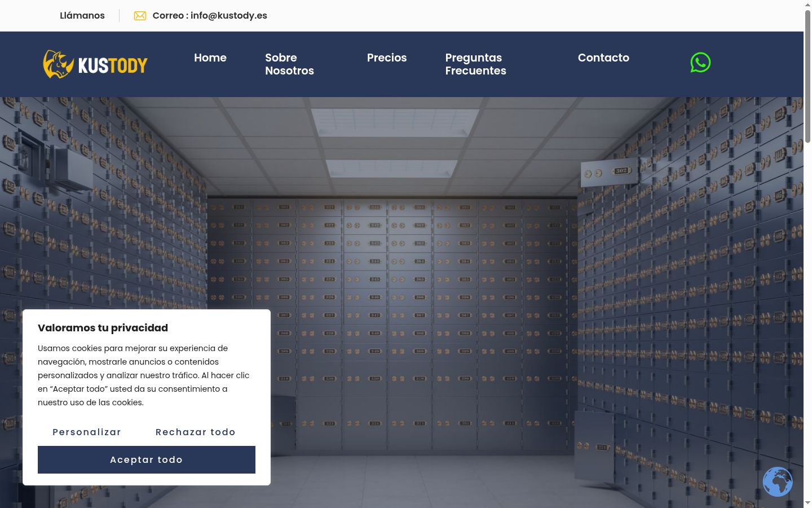Open the WhatsApp chat icon

point(700,63)
